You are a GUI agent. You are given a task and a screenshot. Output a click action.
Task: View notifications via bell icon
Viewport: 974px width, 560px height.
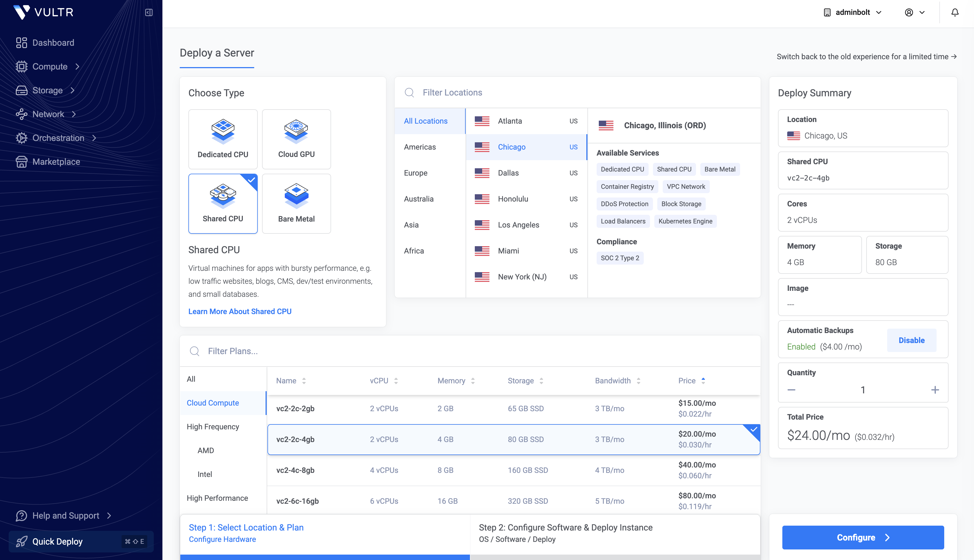point(955,12)
